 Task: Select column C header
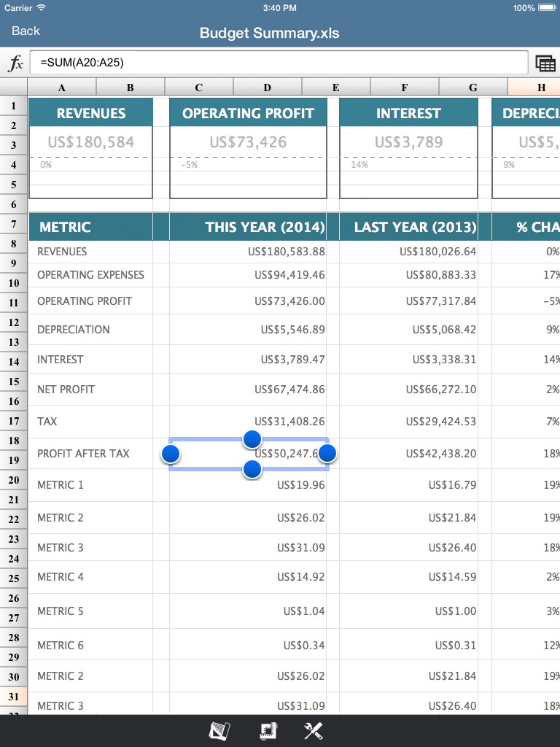pos(199,88)
